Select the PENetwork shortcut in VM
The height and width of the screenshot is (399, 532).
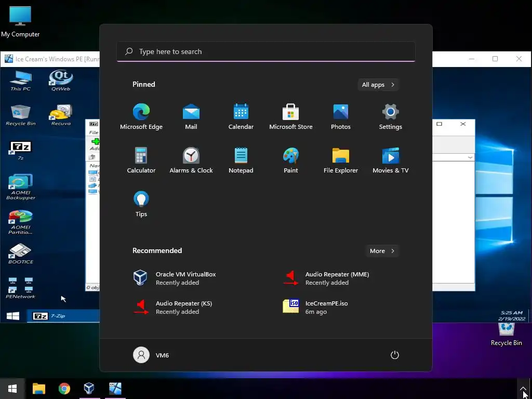(x=21, y=288)
